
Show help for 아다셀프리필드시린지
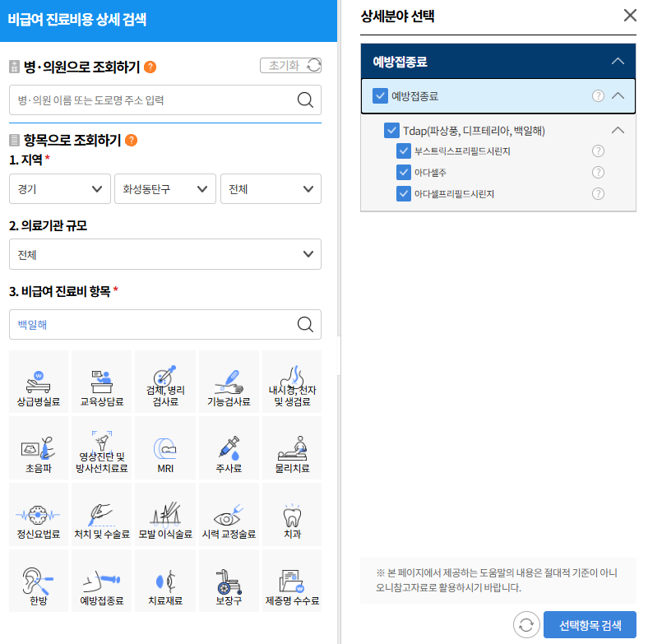coord(598,193)
